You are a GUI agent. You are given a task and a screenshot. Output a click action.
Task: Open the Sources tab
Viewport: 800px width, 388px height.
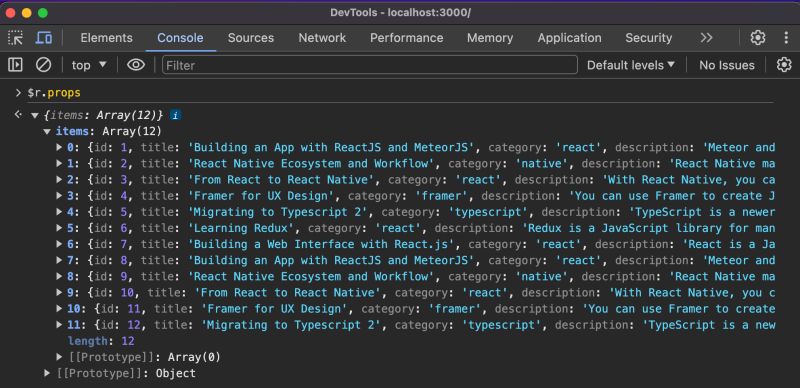point(251,38)
